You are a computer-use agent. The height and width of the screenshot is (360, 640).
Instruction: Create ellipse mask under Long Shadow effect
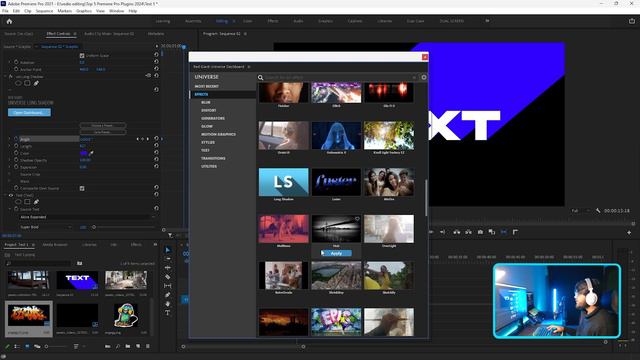click(18, 83)
